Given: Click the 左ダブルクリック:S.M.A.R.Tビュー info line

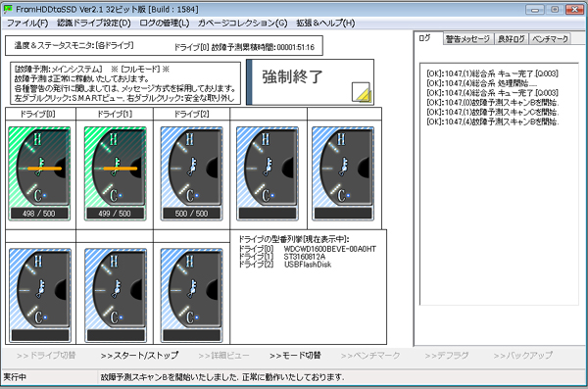Looking at the screenshot, I should [x=124, y=98].
